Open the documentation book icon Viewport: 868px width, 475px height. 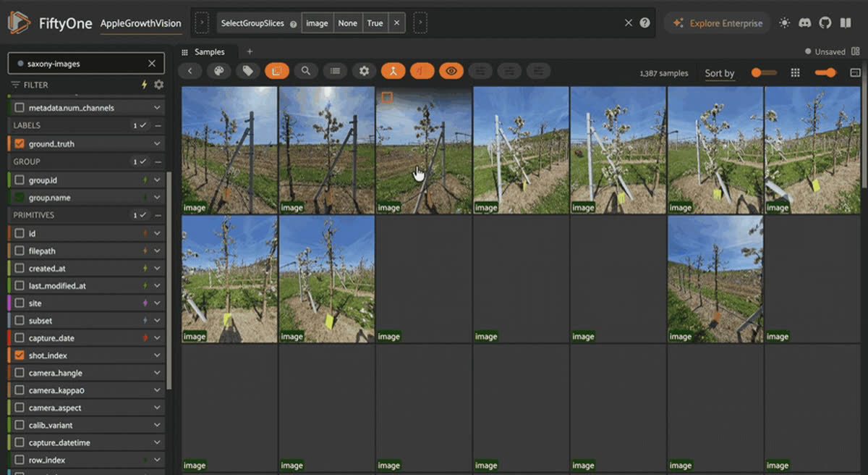pos(845,23)
